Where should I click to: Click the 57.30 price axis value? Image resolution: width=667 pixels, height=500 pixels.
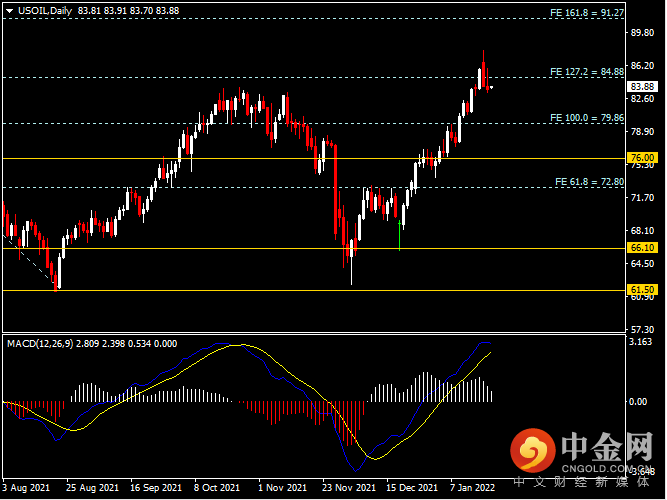pos(642,329)
